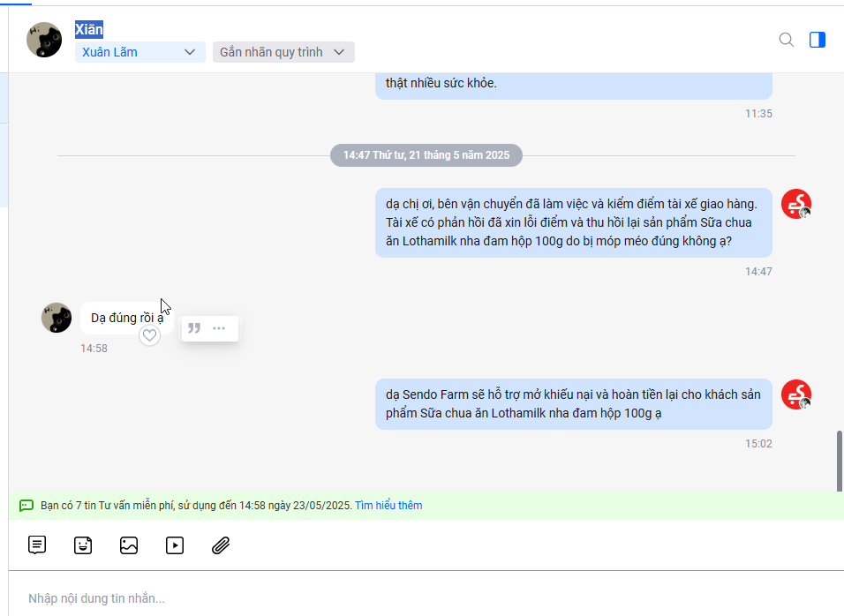Quote the 'Dạ đúng rồi ạ' message
The width and height of the screenshot is (844, 616).
click(194, 328)
